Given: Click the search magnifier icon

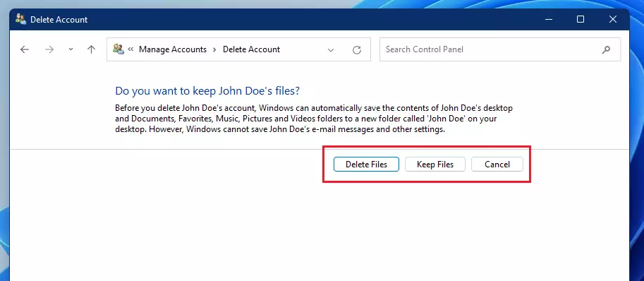Looking at the screenshot, I should coord(606,49).
